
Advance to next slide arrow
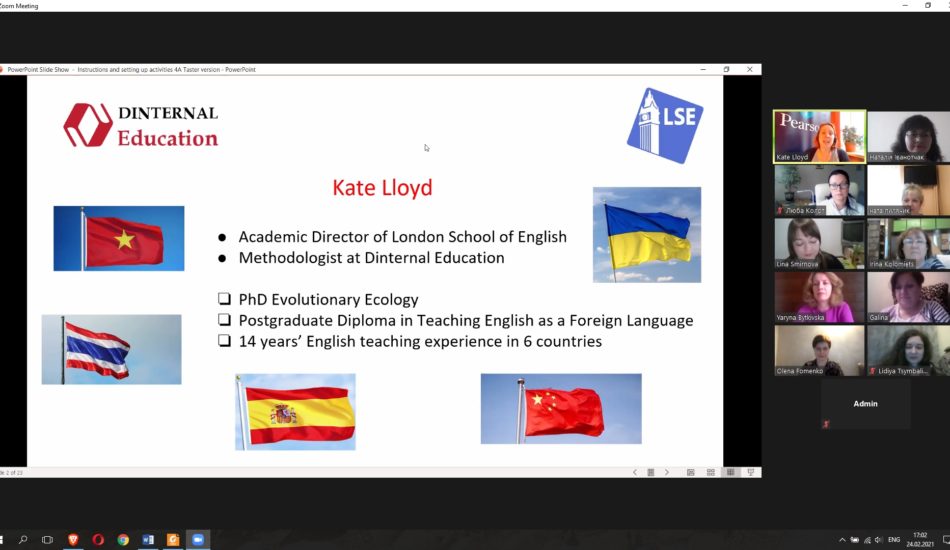pos(667,472)
